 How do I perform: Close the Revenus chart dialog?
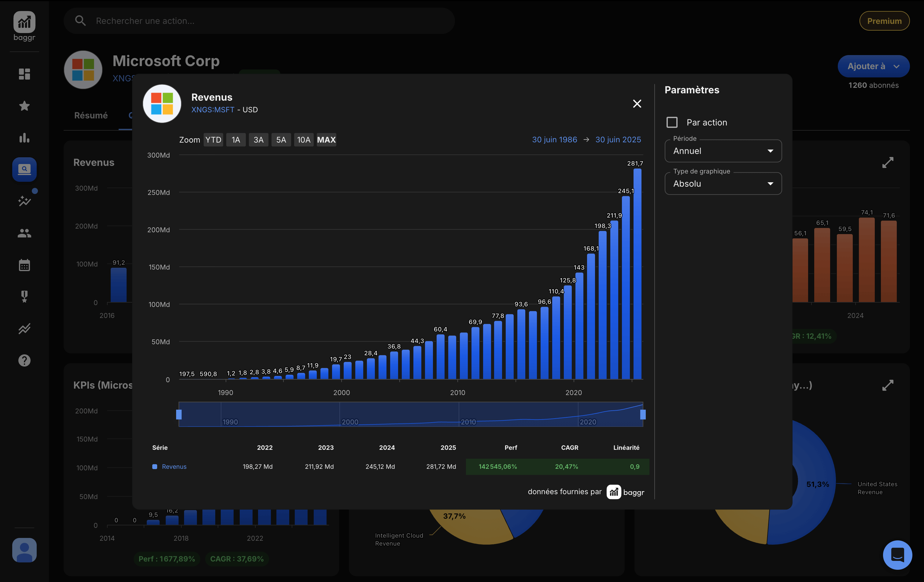637,104
